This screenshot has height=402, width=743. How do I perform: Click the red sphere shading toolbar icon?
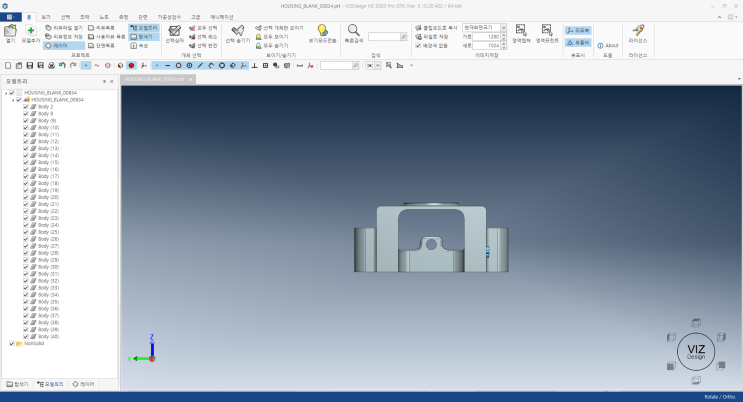coord(131,65)
